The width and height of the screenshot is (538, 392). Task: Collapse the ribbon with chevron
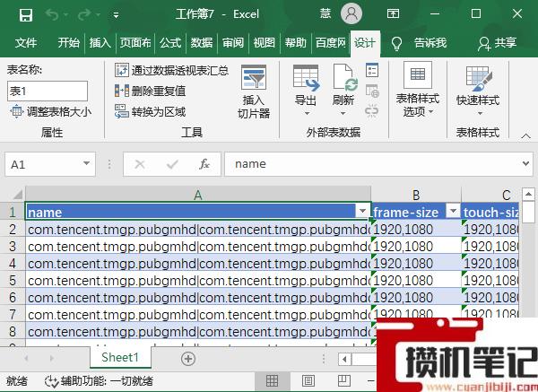pyautogui.click(x=525, y=136)
